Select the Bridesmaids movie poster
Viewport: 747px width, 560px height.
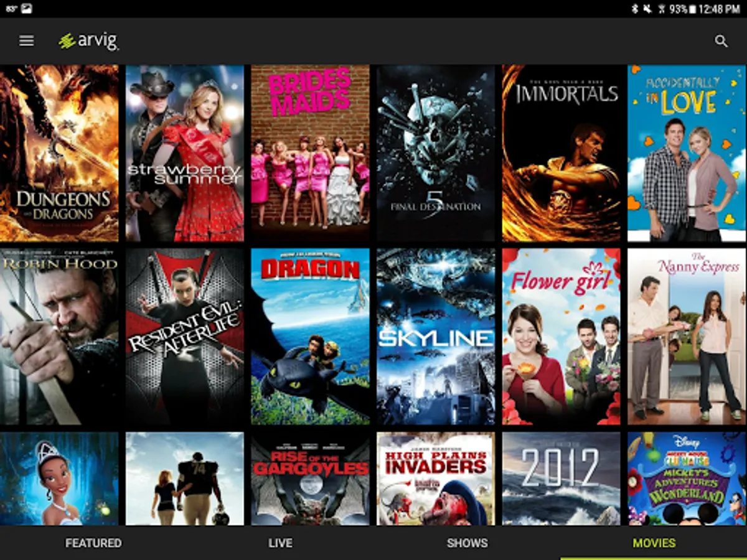[x=311, y=153]
